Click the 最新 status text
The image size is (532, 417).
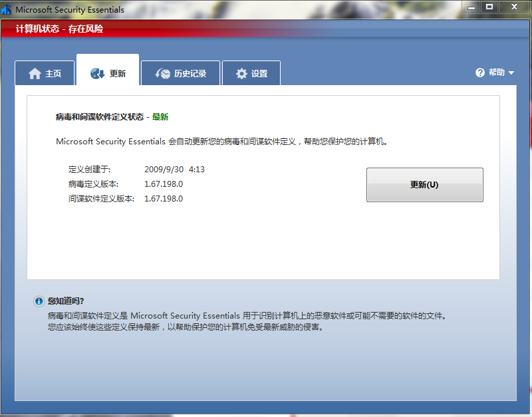pos(160,117)
